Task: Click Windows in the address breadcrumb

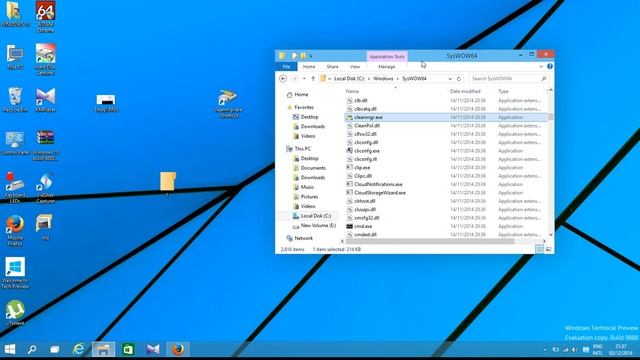Action: tap(383, 78)
